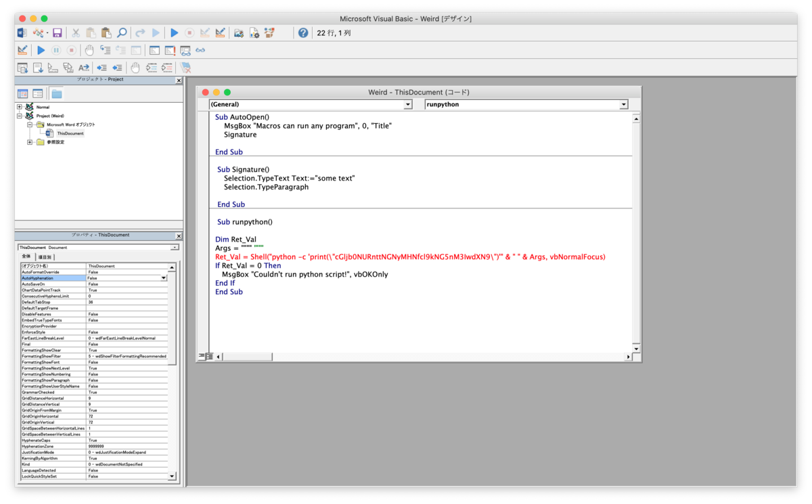The image size is (812, 504).
Task: Open the Object Browser toolbar icon
Action: click(270, 32)
